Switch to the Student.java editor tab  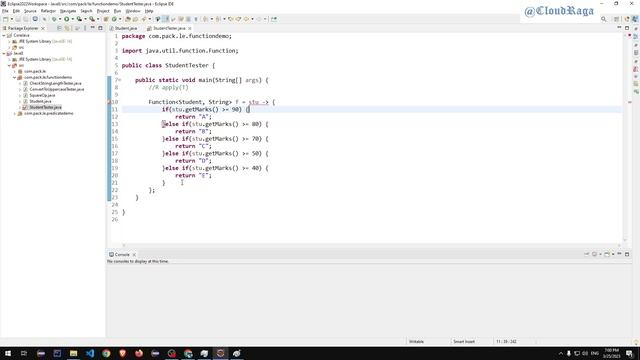point(123,28)
